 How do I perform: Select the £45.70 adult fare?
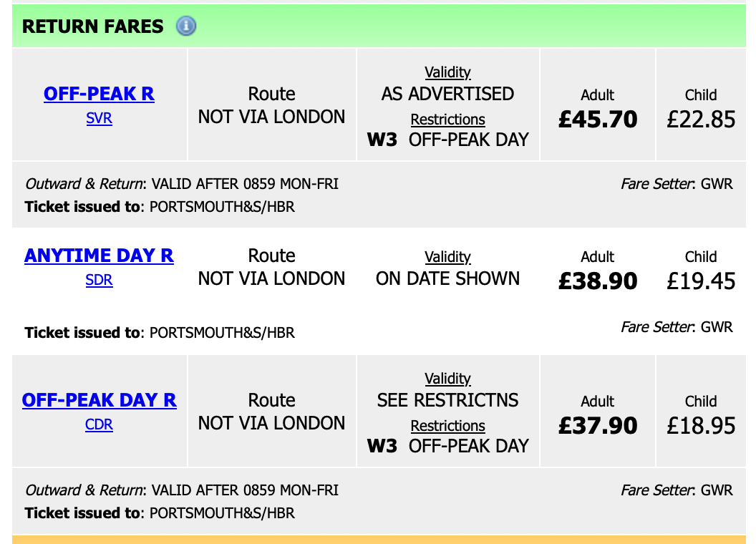click(x=597, y=119)
